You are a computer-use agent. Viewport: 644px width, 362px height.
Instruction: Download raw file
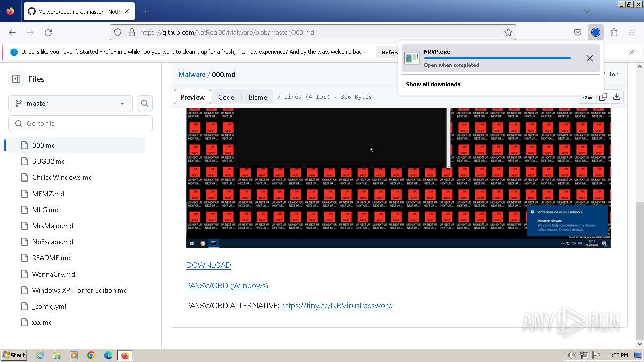[617, 97]
